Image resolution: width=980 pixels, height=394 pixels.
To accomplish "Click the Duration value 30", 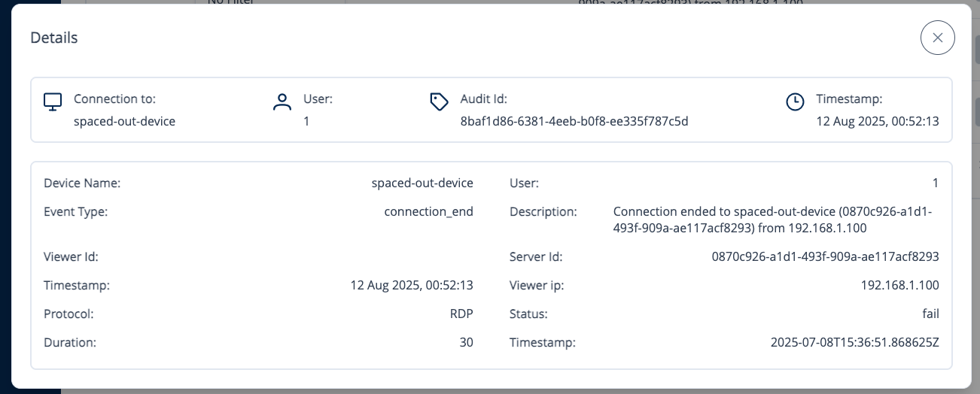I will click(x=466, y=342).
